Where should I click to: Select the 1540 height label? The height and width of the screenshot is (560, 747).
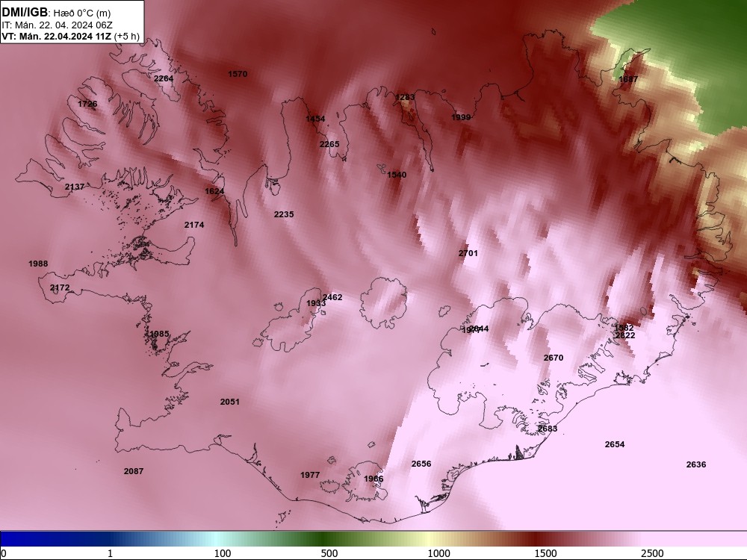click(397, 175)
